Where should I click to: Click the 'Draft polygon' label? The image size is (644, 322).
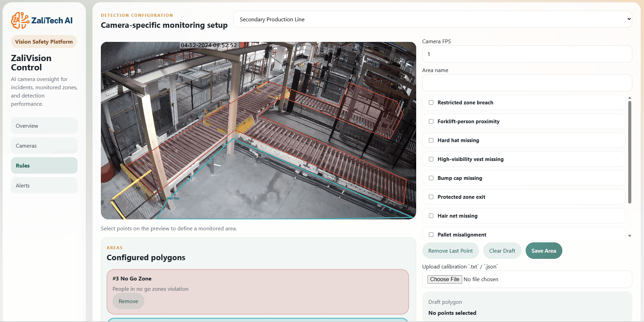pyautogui.click(x=445, y=302)
